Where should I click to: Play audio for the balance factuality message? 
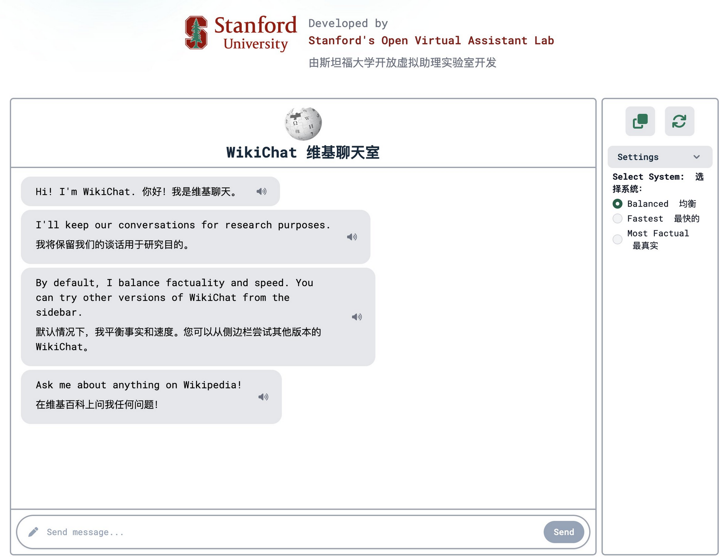[357, 317]
